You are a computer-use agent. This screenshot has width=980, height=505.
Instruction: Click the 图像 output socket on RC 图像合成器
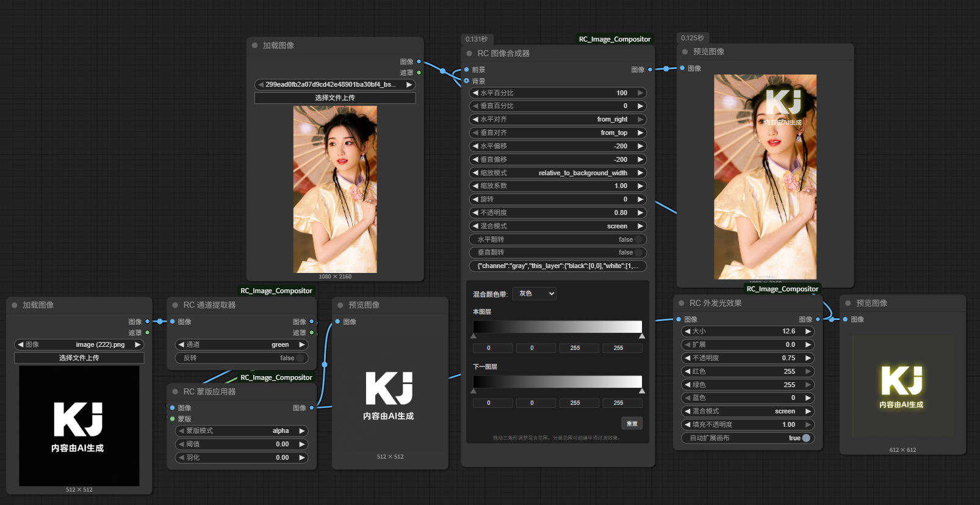(650, 70)
